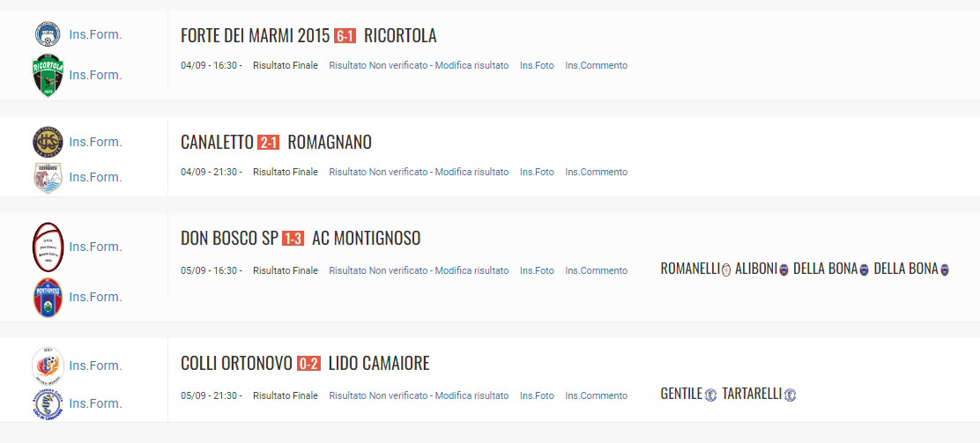980x443 pixels.
Task: Click the Colli Ortonovo team crest
Action: point(48,365)
